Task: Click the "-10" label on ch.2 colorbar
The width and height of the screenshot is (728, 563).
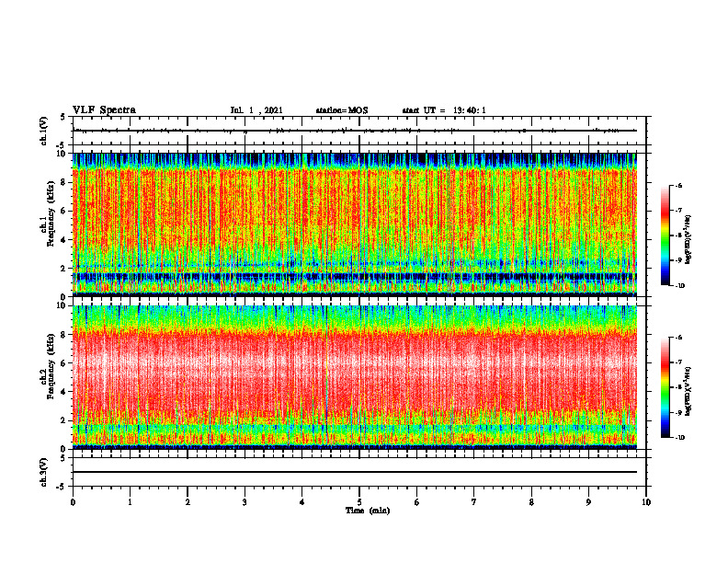Action: click(x=679, y=438)
